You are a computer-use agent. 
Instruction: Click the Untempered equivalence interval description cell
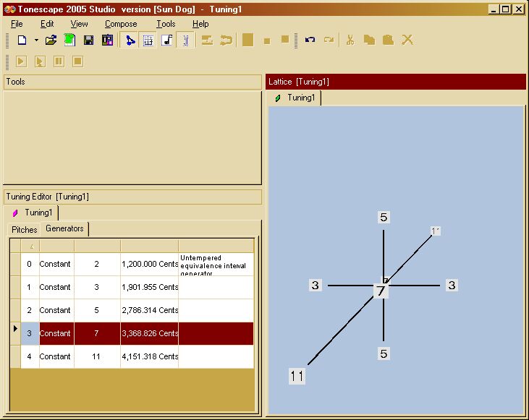216,264
